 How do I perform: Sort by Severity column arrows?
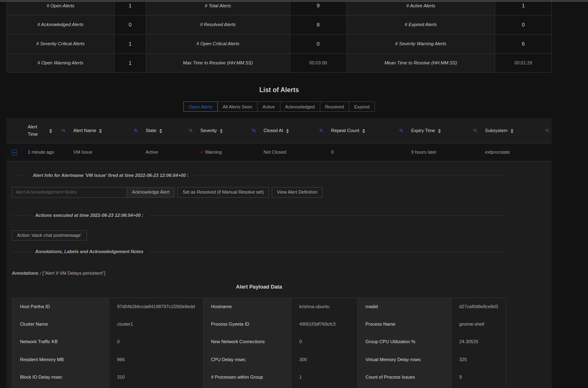(x=221, y=131)
